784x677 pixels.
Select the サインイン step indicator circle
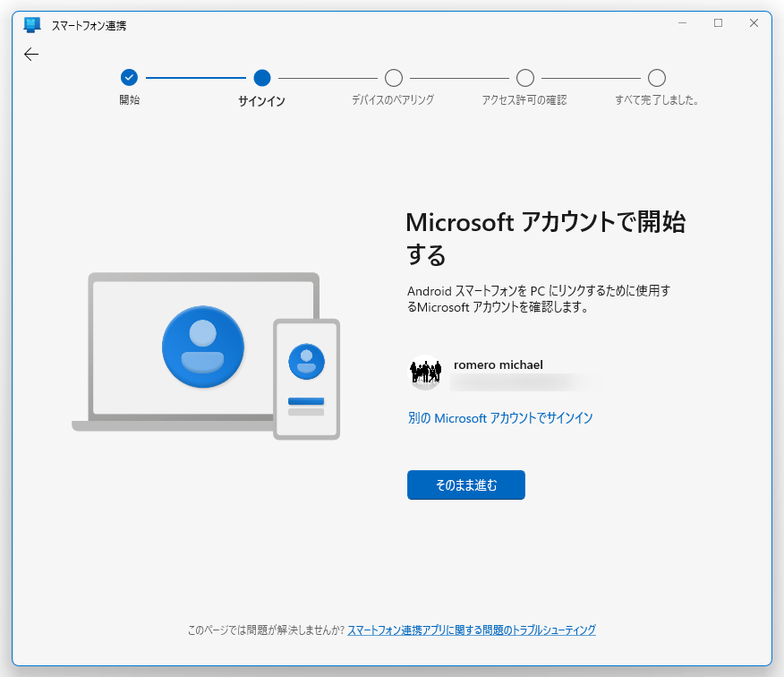[x=262, y=78]
